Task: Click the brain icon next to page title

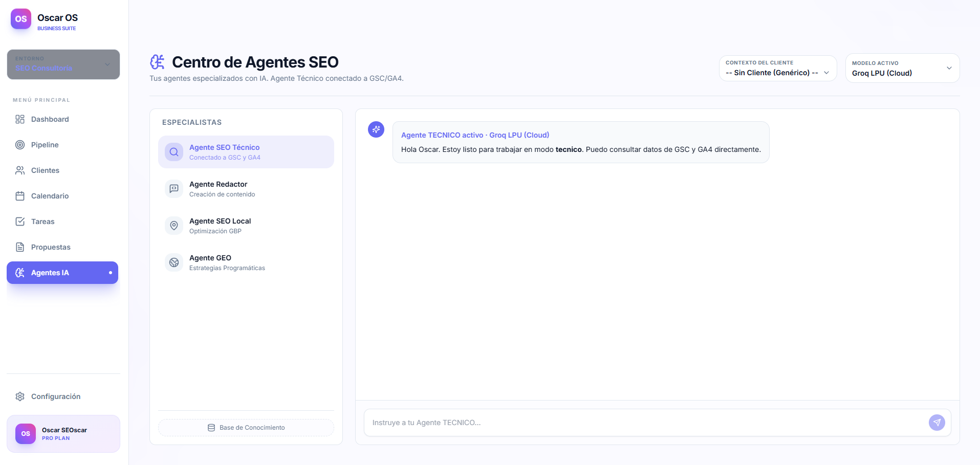Action: [x=158, y=62]
